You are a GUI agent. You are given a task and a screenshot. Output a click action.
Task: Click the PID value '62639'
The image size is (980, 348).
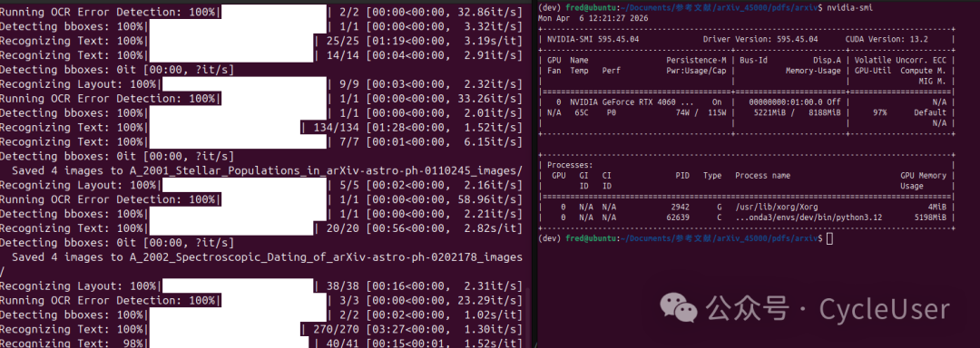click(678, 217)
